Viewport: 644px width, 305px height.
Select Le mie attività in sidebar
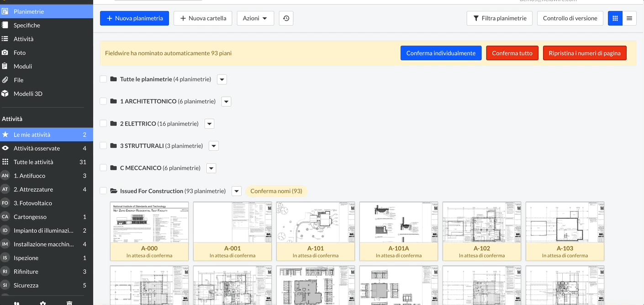32,135
